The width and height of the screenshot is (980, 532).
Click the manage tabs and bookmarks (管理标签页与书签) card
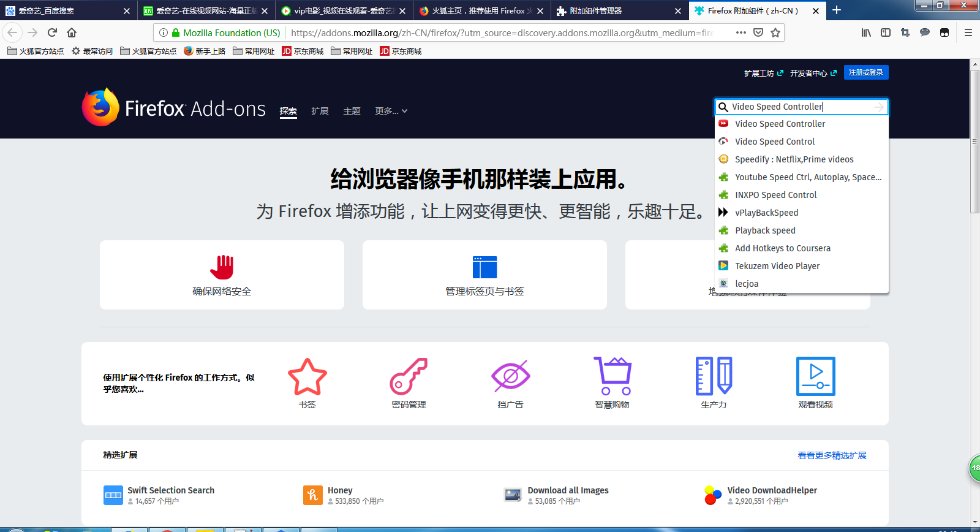484,275
